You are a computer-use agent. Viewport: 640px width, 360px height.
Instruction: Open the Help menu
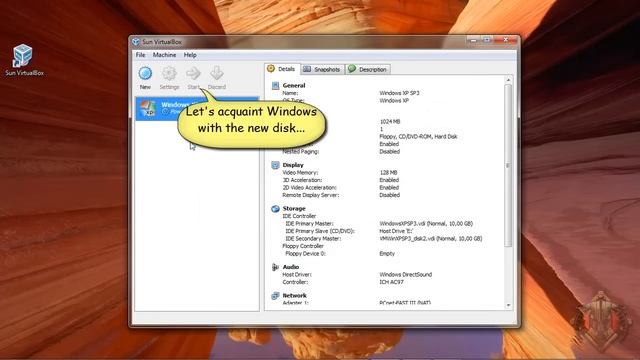click(x=190, y=55)
